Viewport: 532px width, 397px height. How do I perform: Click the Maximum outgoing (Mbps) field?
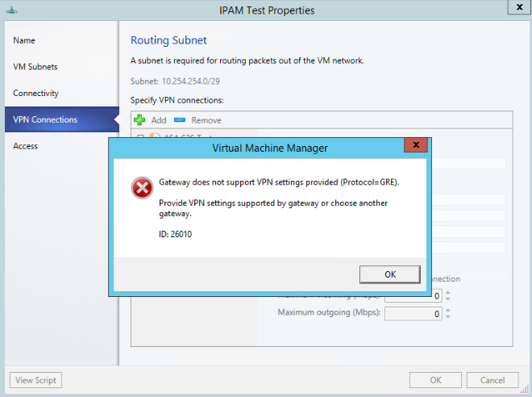click(414, 314)
